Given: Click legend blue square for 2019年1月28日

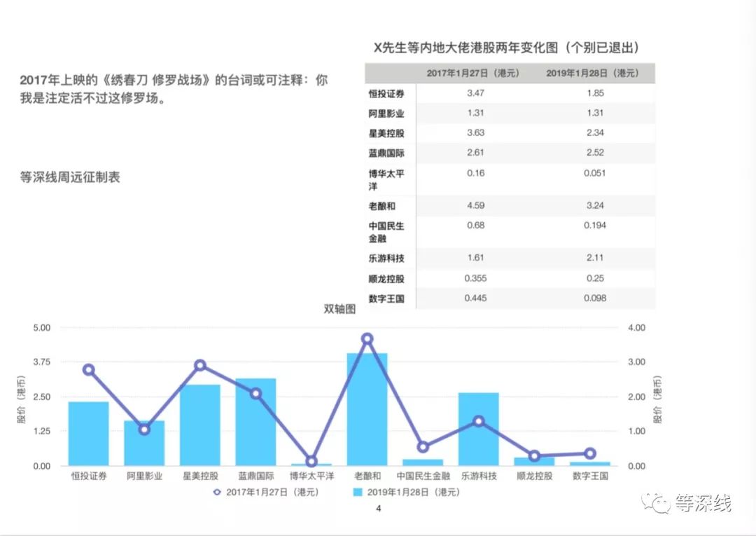Looking at the screenshot, I should click(x=358, y=492).
